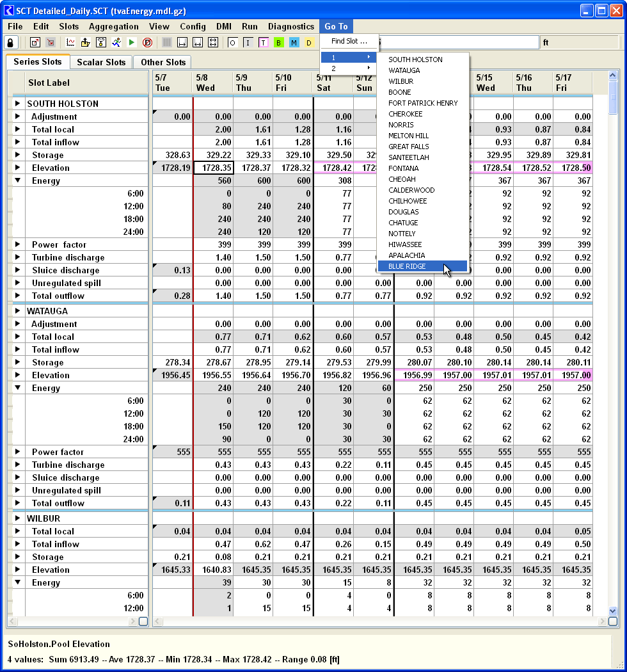Click the ft units field
The image size is (627, 672).
tap(578, 42)
